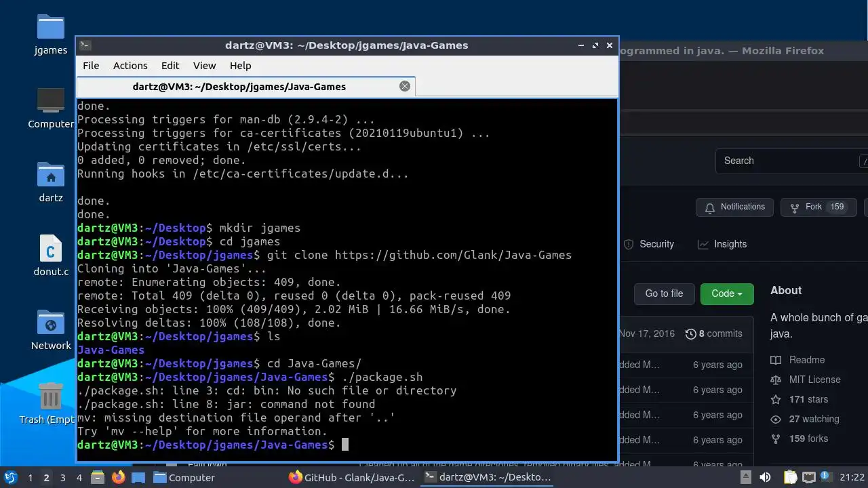Switch to workspace 1
This screenshot has height=488, width=868.
point(30,478)
